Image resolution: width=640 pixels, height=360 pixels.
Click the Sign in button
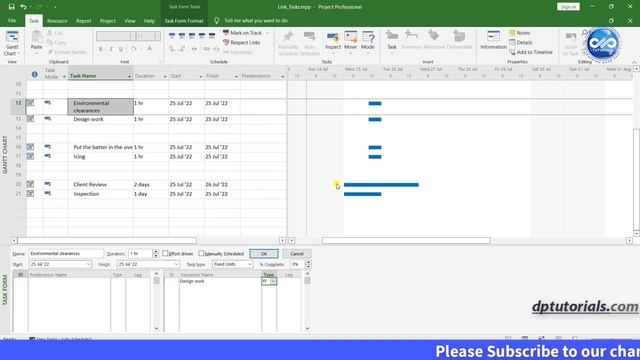click(x=568, y=7)
